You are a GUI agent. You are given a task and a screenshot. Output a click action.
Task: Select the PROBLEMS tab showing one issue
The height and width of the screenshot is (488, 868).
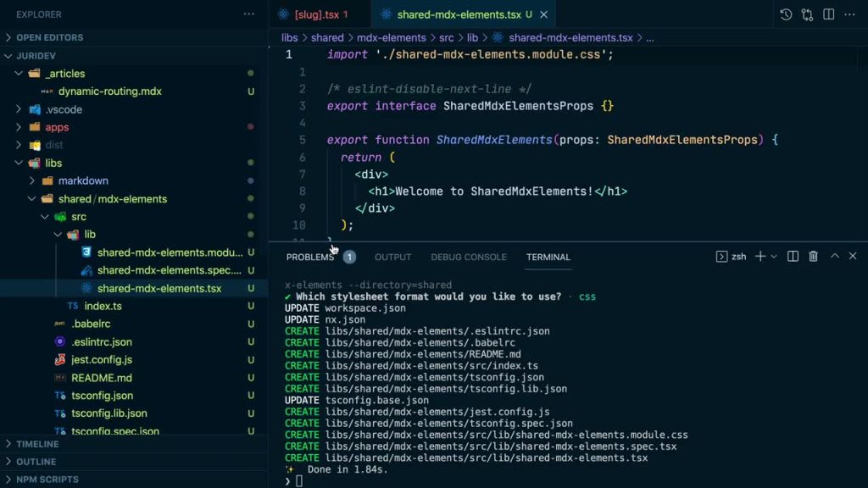pos(311,257)
